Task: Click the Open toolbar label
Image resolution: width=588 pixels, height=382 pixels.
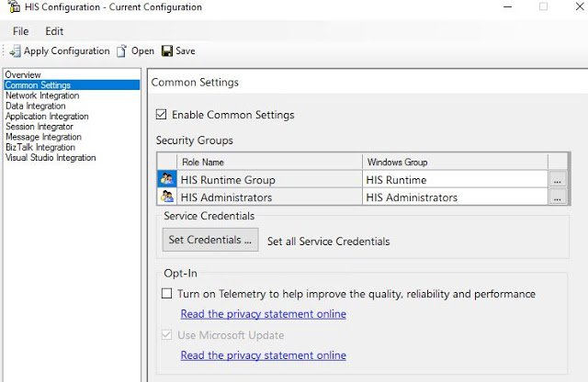Action: pyautogui.click(x=142, y=51)
